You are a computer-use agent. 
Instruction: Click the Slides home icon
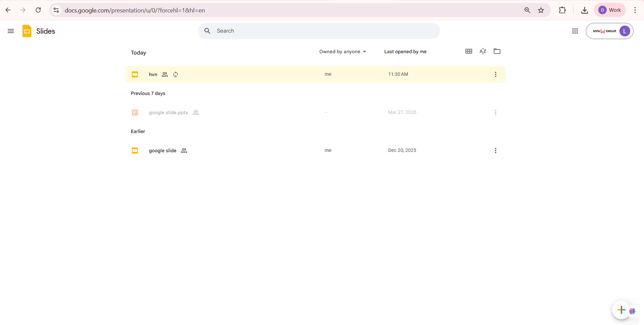pyautogui.click(x=27, y=31)
